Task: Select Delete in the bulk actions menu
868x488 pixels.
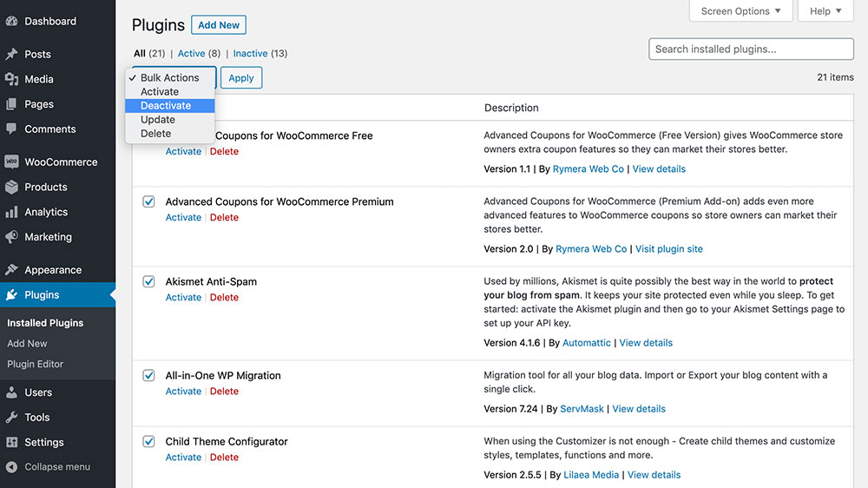Action: [x=156, y=134]
